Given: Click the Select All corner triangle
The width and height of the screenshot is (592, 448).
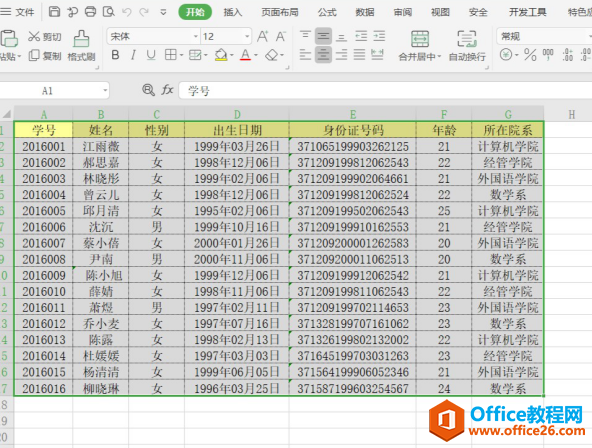Looking at the screenshot, I should (6, 114).
